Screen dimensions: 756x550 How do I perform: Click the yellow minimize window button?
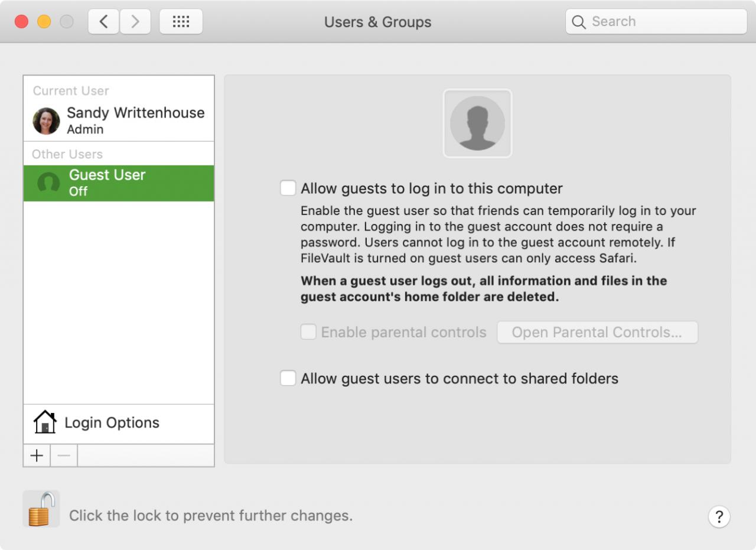tap(44, 22)
